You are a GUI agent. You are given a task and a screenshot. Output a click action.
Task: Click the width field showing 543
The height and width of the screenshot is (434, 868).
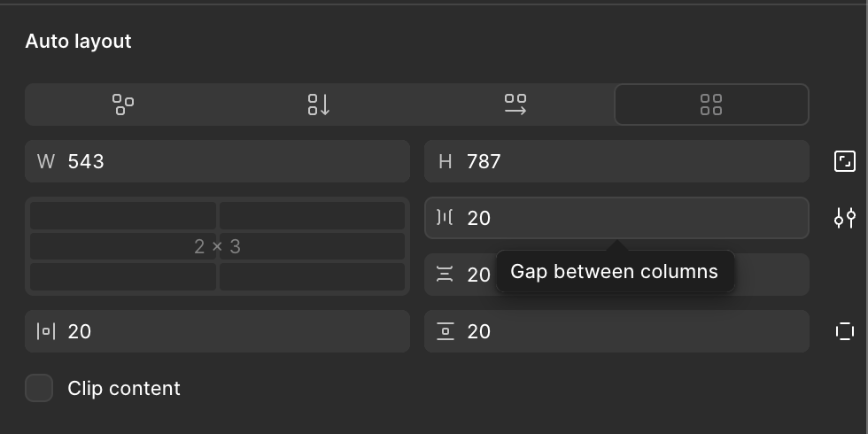point(218,161)
